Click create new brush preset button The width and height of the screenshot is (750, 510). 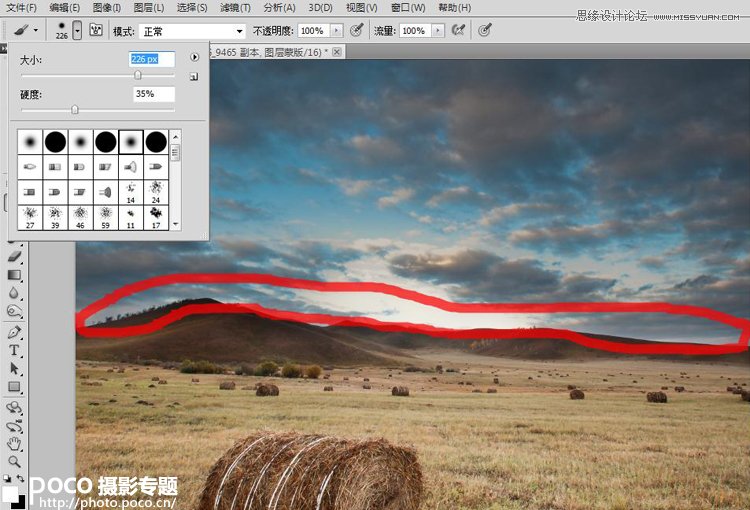pos(195,76)
